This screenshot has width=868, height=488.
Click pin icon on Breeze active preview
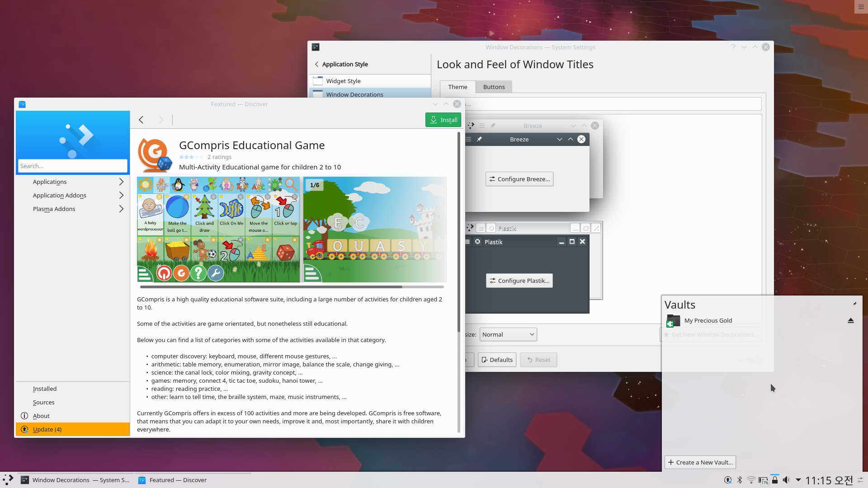pyautogui.click(x=479, y=139)
